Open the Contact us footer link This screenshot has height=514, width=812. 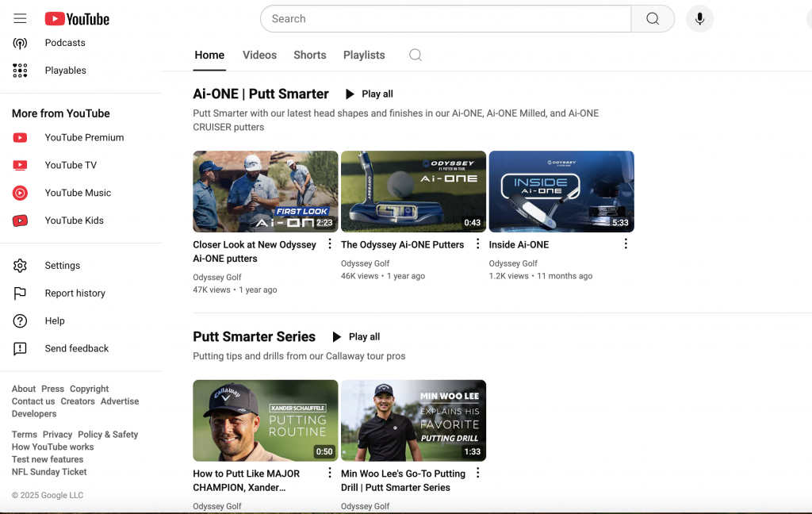(x=33, y=401)
